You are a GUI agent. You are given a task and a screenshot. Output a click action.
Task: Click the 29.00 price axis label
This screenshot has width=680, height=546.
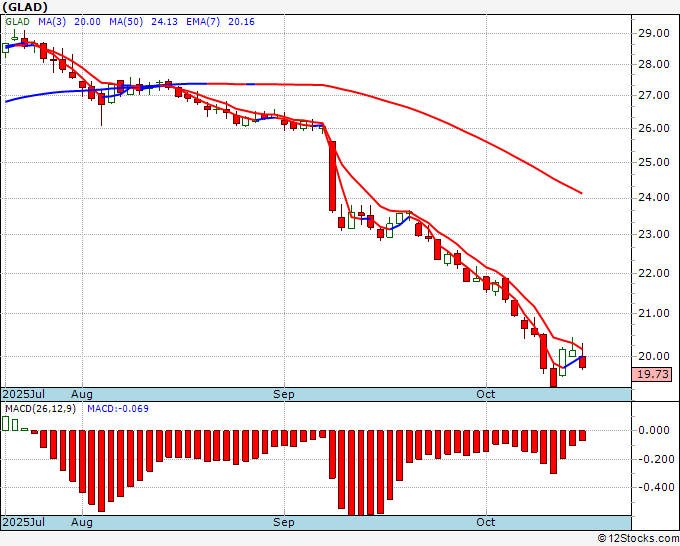(653, 33)
